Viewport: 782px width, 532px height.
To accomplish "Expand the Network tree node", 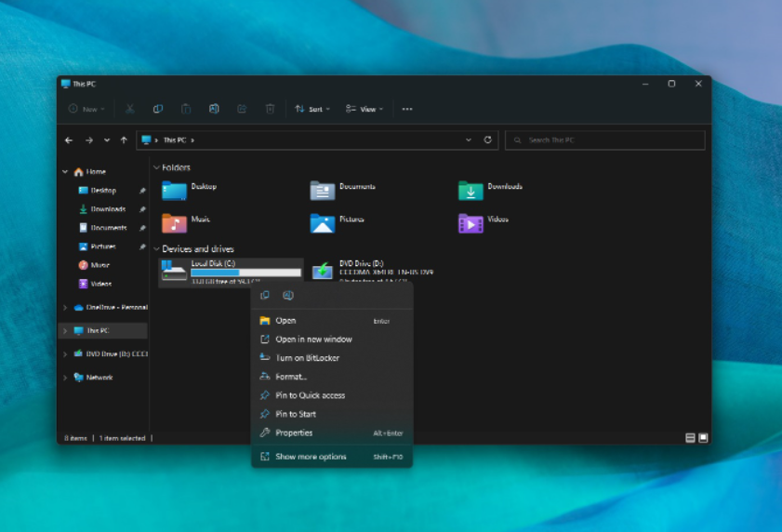I will [x=65, y=378].
